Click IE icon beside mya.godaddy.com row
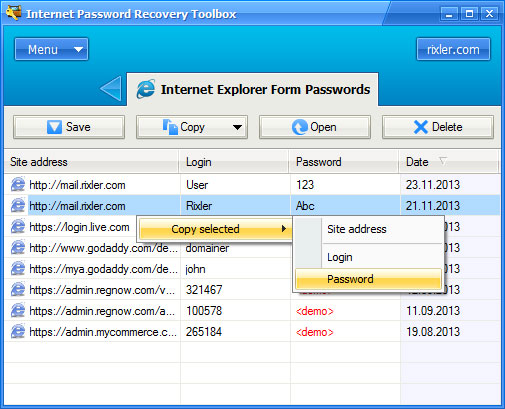The image size is (505, 409). (x=18, y=269)
